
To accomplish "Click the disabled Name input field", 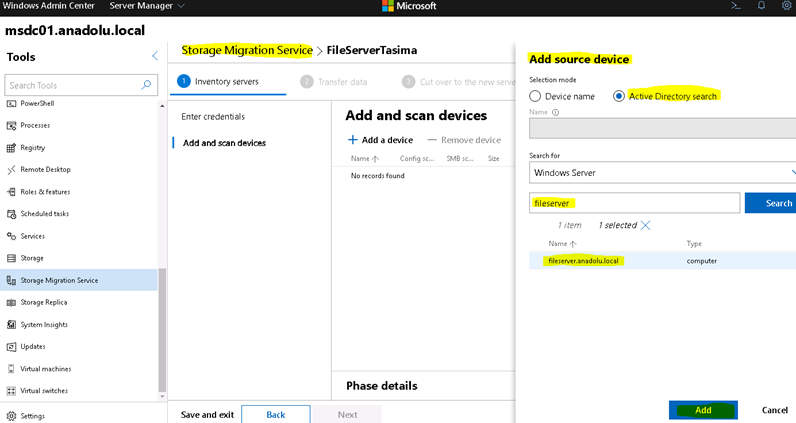I will (662, 128).
